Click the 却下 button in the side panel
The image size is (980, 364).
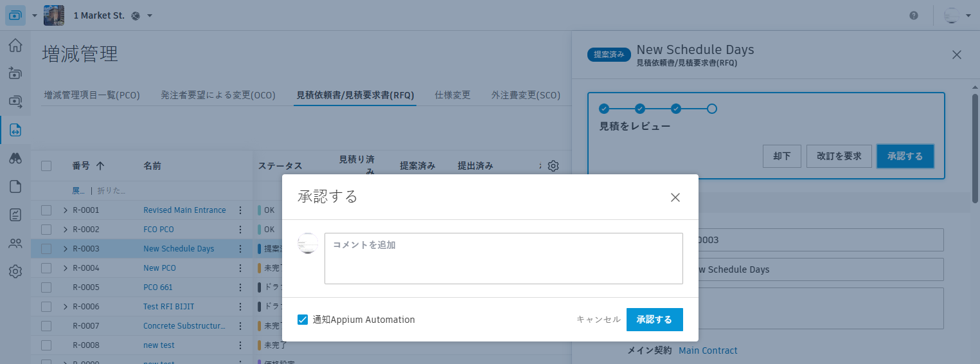pyautogui.click(x=782, y=156)
